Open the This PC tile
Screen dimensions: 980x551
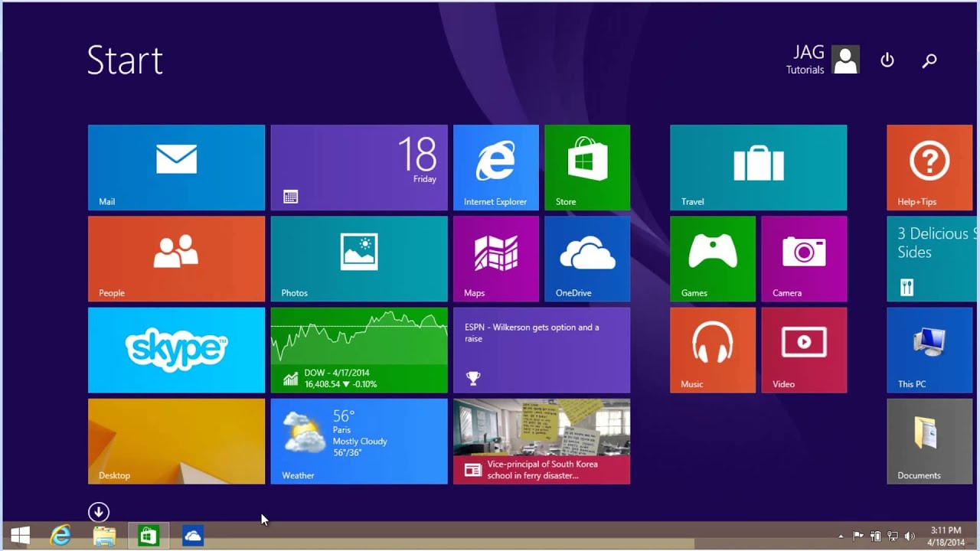929,350
